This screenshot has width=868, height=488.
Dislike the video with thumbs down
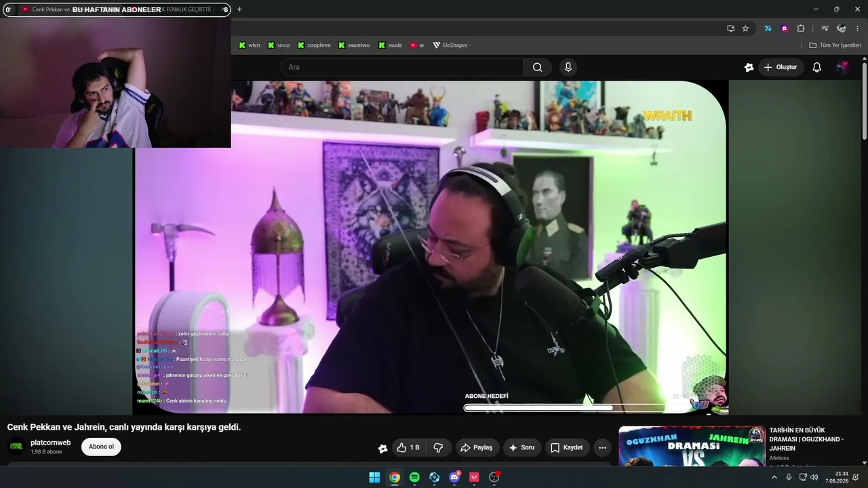tap(438, 447)
